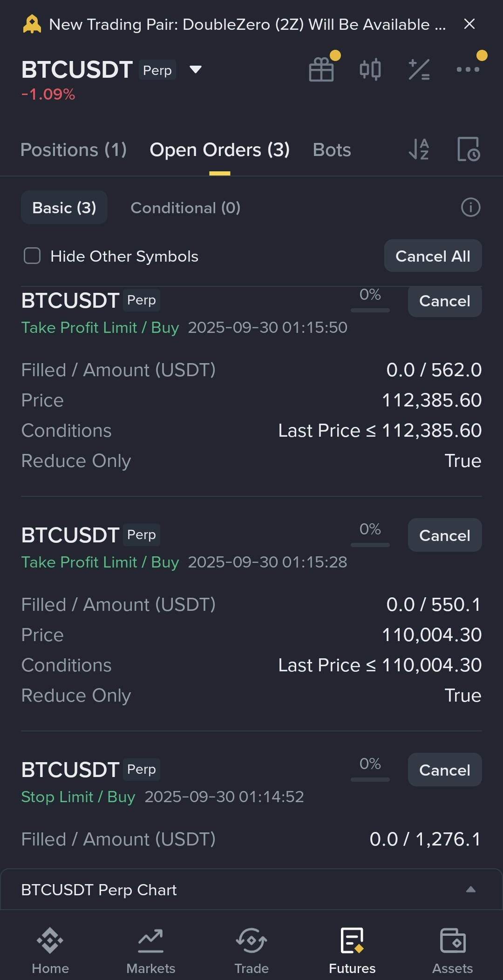Open the order history icon

(468, 149)
